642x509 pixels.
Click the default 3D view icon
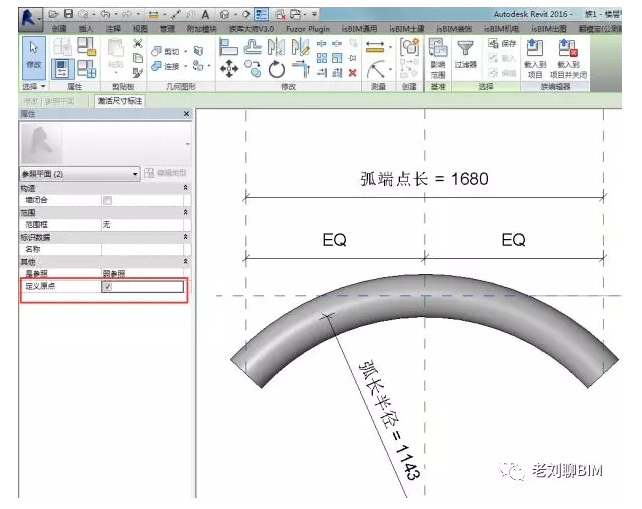pos(224,15)
